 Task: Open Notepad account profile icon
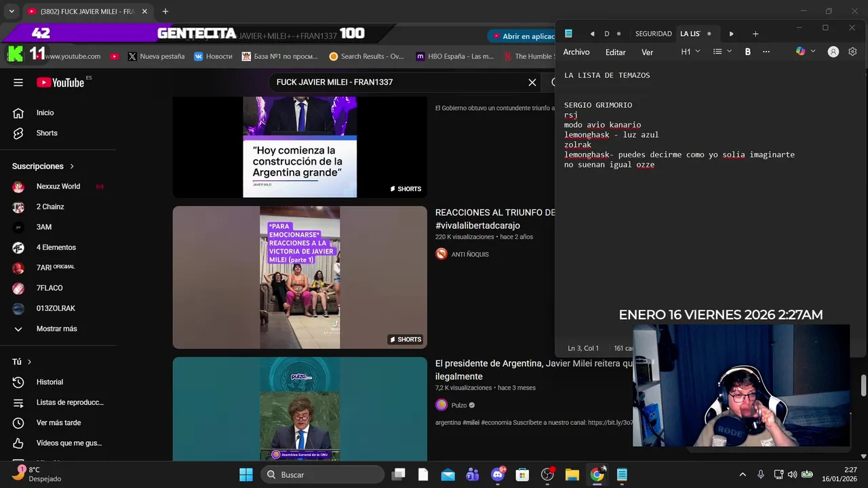(x=833, y=52)
